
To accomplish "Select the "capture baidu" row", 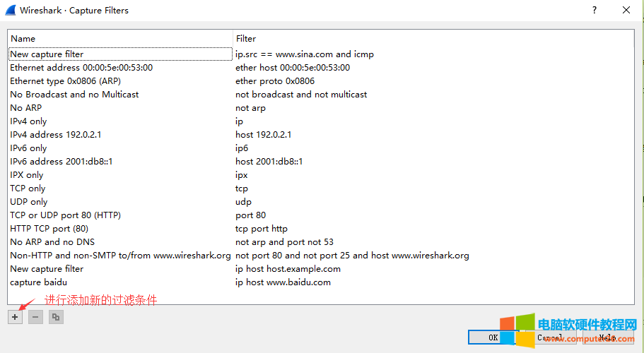I will (x=39, y=282).
